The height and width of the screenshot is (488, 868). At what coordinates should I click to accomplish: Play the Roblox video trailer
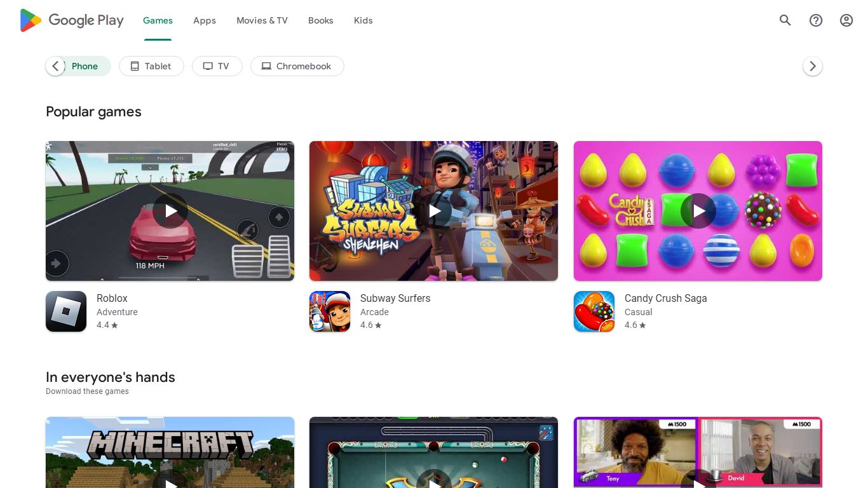170,211
